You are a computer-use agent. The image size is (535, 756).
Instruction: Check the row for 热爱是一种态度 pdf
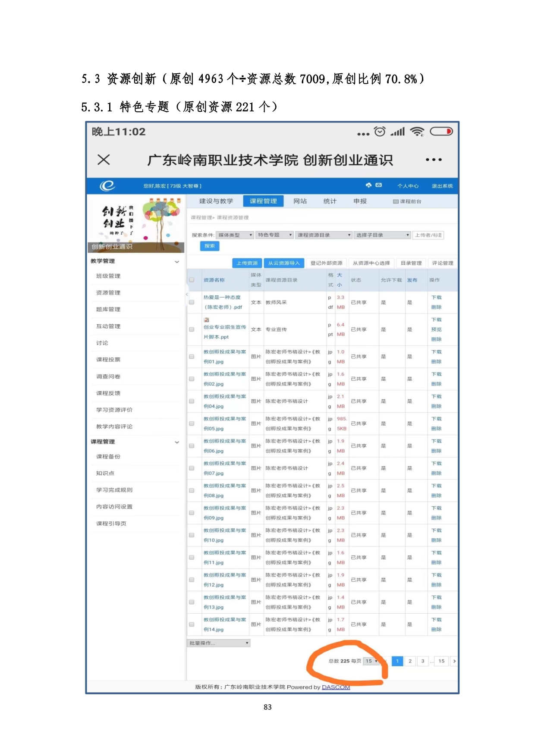point(192,302)
